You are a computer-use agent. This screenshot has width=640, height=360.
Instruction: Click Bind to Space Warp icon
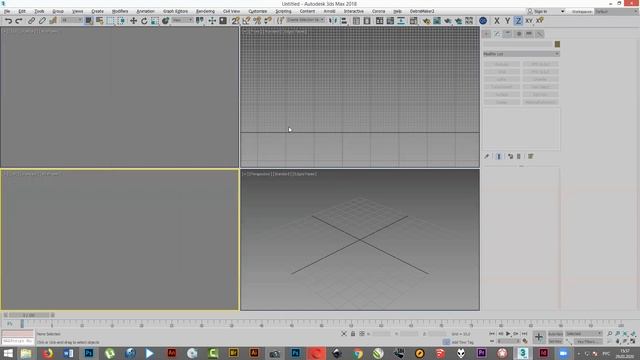point(53,20)
